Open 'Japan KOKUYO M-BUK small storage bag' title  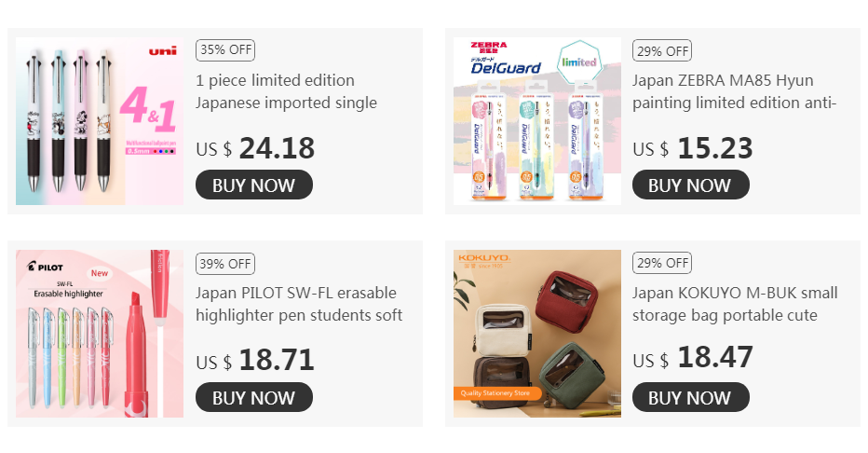(735, 304)
